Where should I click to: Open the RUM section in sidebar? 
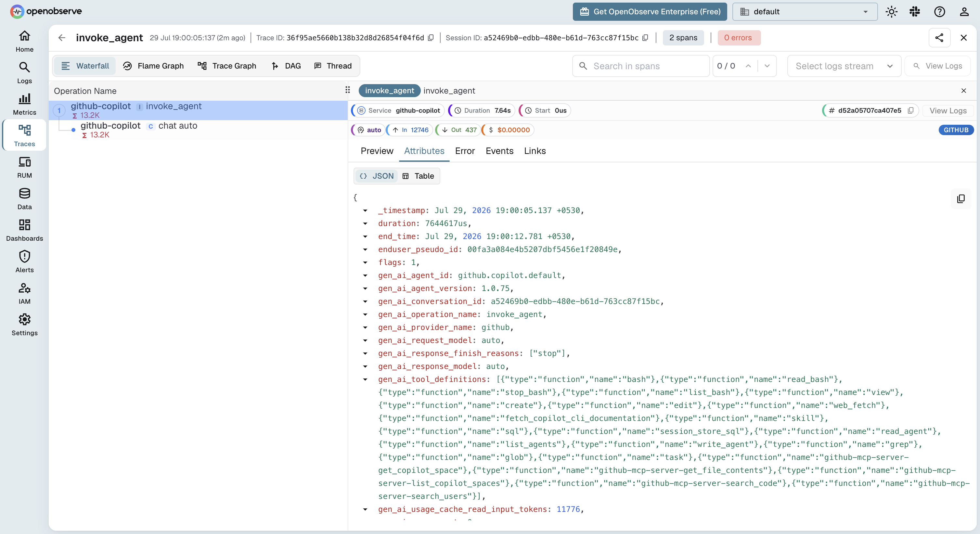tap(24, 167)
